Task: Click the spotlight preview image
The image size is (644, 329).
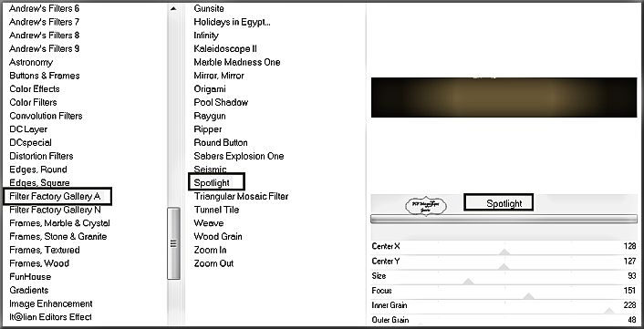Action: (504, 98)
